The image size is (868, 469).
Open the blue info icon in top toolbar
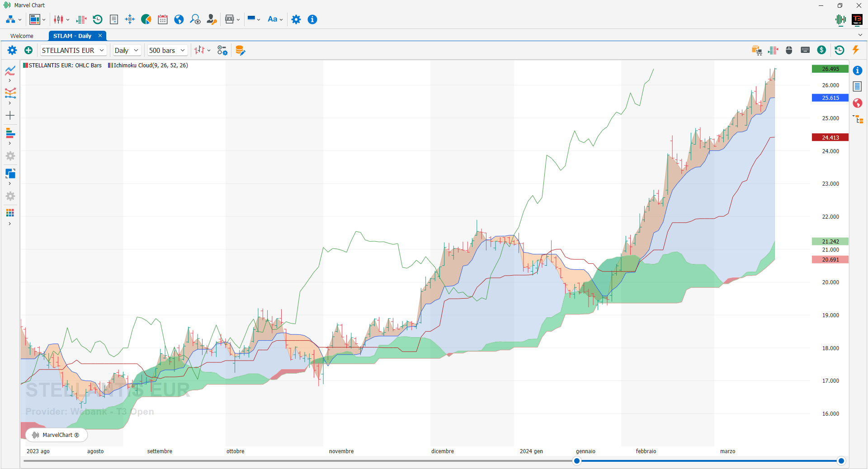click(312, 19)
